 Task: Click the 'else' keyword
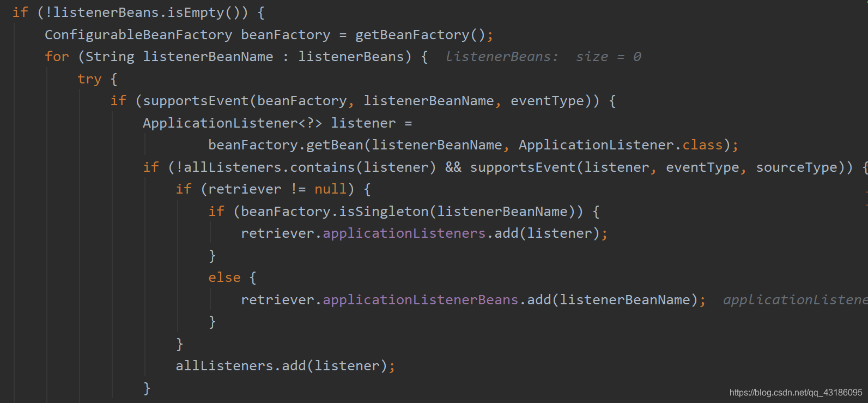click(x=224, y=278)
